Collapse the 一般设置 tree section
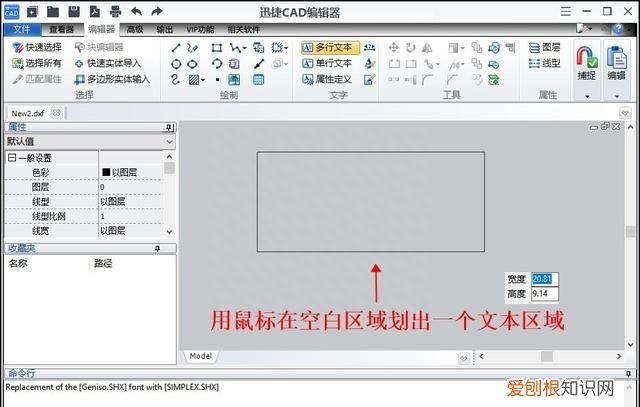Screen dimensions: 640x407 (x=11, y=158)
